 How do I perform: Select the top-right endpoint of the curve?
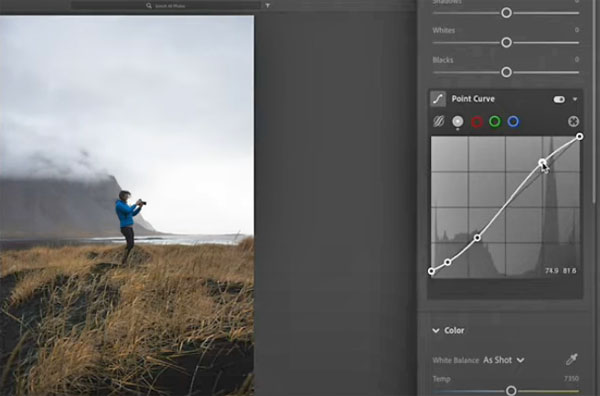pyautogui.click(x=580, y=136)
